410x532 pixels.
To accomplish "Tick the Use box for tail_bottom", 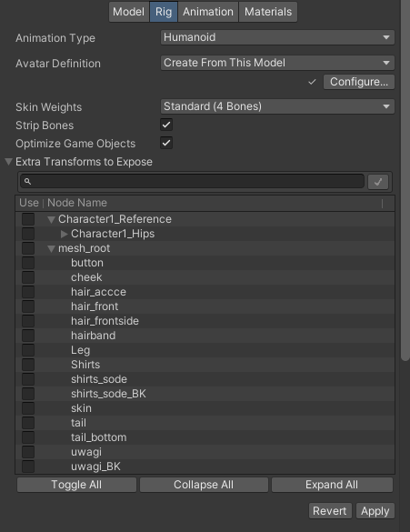I will pyautogui.click(x=28, y=437).
